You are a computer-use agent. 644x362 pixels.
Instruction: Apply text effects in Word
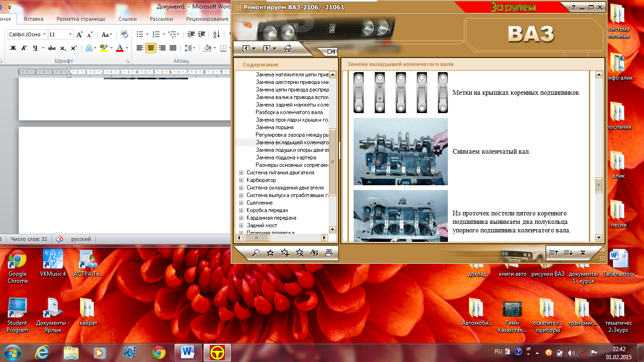(89, 48)
